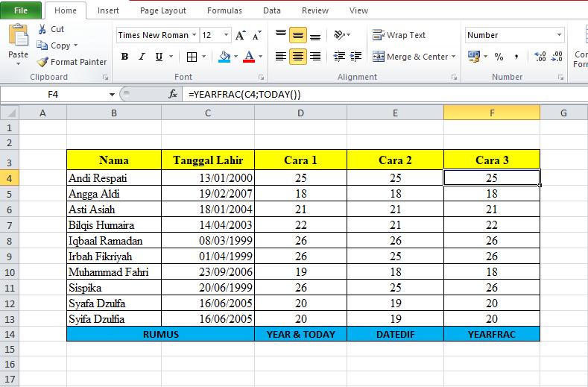The height and width of the screenshot is (387, 588).
Task: Open Borders dropdown arrow
Action: tap(204, 57)
